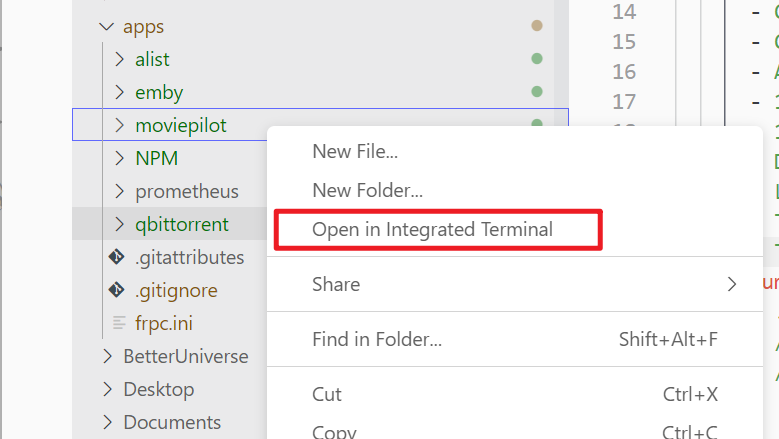Screen dimensions: 779x439
Task: Open the Share submenu arrow
Action: pos(732,285)
